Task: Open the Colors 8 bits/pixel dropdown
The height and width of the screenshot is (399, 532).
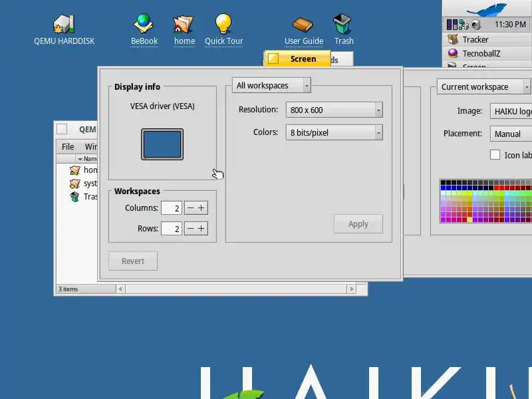Action: coord(334,132)
